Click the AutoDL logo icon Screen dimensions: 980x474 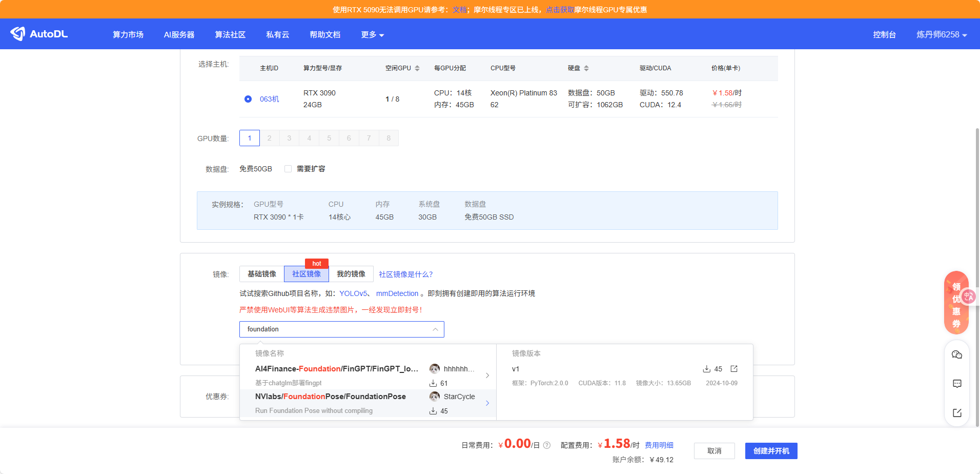(x=18, y=34)
